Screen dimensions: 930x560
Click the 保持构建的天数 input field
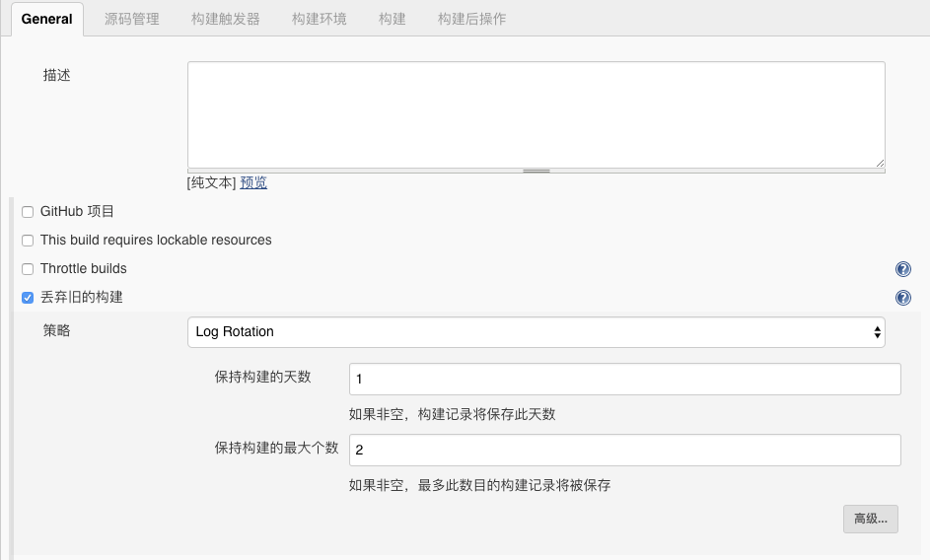(x=625, y=379)
